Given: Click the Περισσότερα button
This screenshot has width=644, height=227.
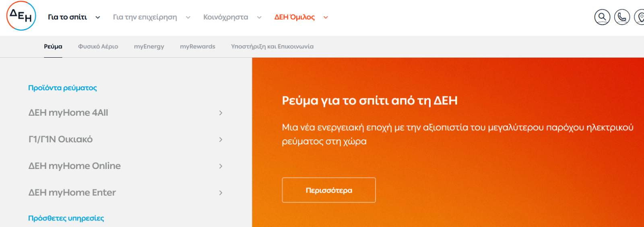Looking at the screenshot, I should [329, 190].
